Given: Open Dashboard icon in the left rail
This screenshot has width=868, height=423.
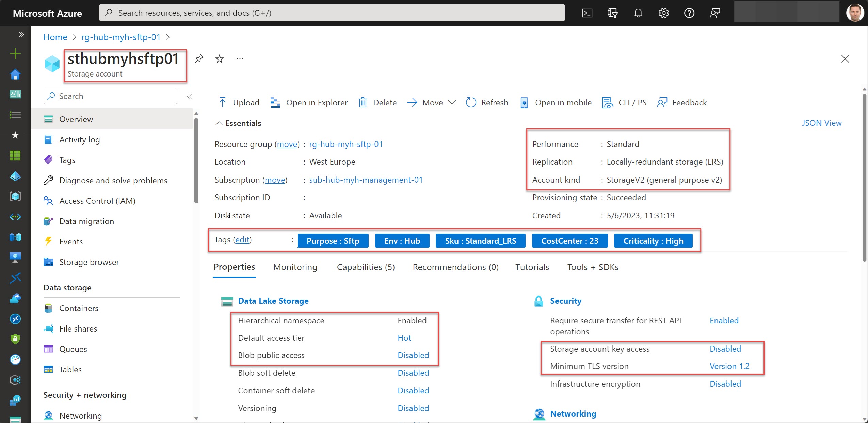Looking at the screenshot, I should (x=15, y=94).
